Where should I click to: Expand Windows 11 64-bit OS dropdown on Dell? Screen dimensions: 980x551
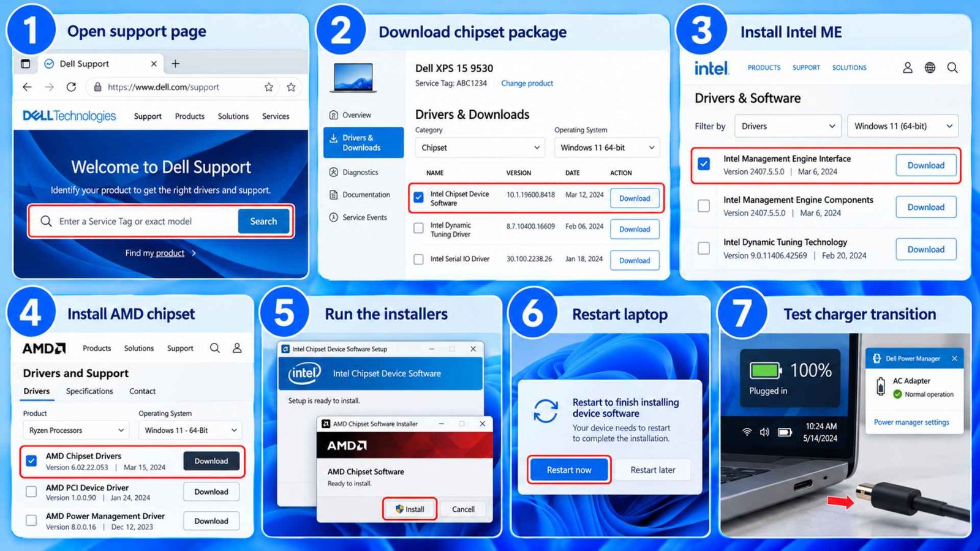607,148
